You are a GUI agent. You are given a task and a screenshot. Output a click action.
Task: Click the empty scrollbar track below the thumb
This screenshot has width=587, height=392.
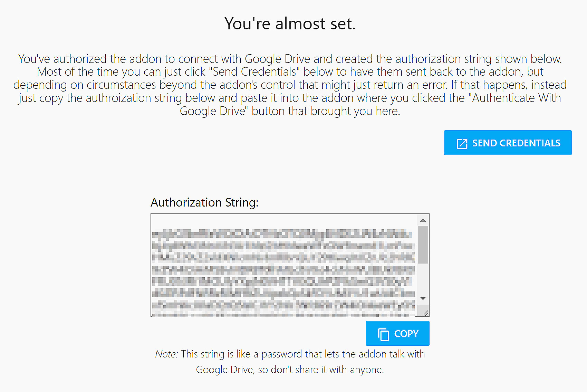pyautogui.click(x=423, y=278)
